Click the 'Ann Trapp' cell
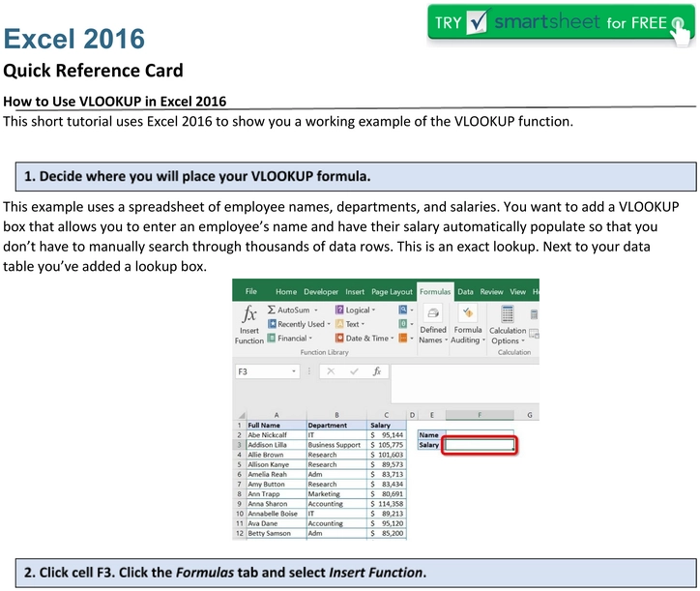 pyautogui.click(x=277, y=494)
